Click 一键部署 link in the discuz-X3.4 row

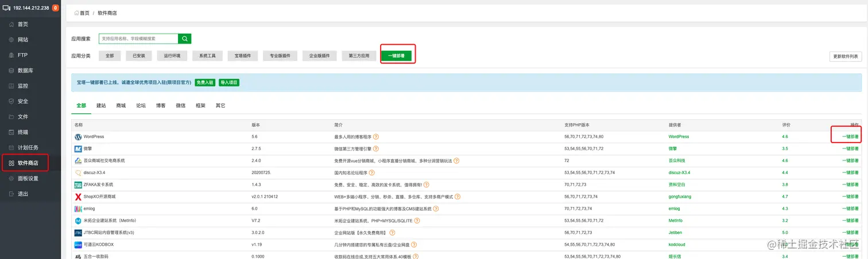click(850, 172)
